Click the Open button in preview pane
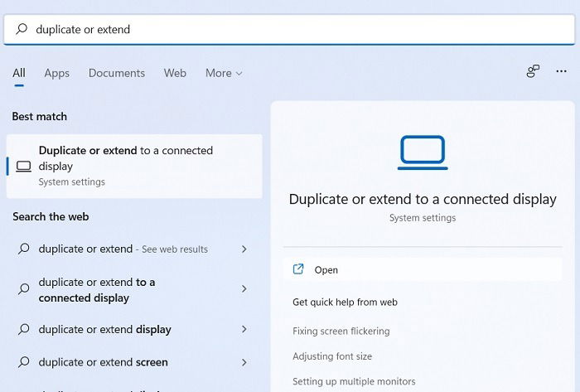 423,269
